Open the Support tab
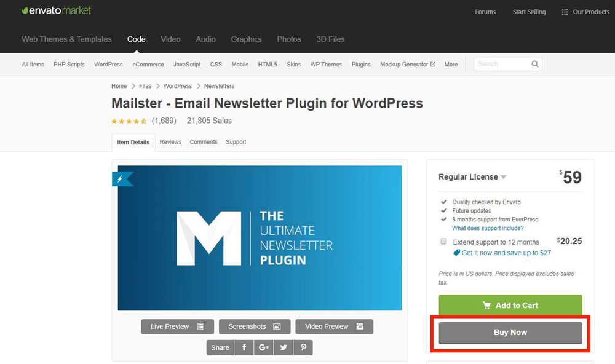 click(236, 142)
